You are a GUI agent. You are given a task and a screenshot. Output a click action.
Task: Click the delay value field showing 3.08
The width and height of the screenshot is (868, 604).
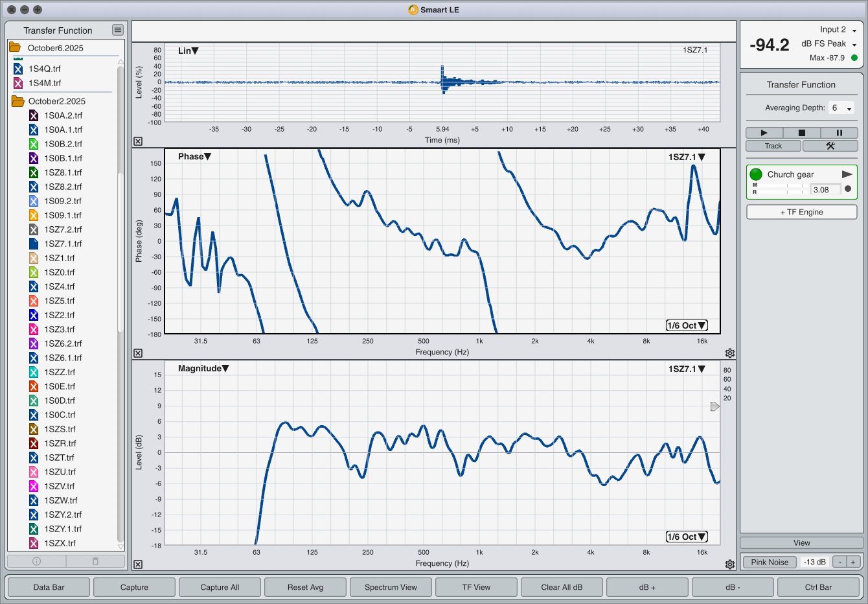point(825,190)
